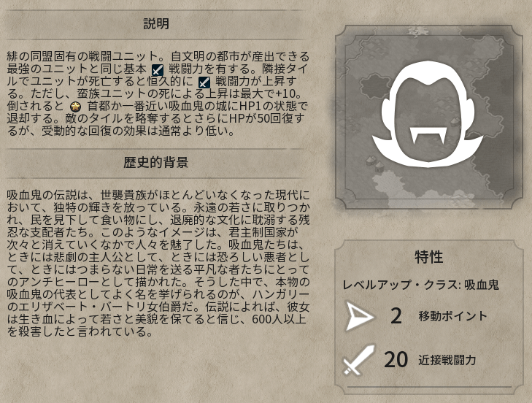Image resolution: width=532 pixels, height=403 pixels.
Task: Click the gold star capital icon
Action: pos(75,107)
